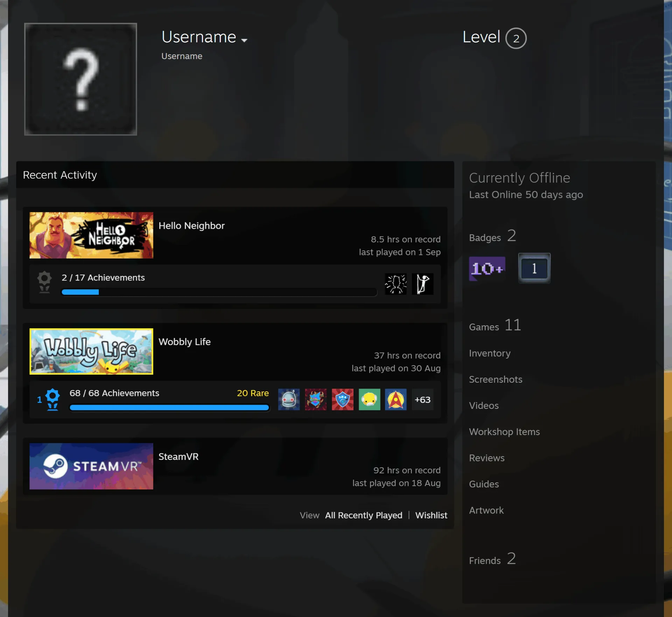This screenshot has height=617, width=672.
Task: Expand the Username dropdown arrow
Action: click(244, 40)
